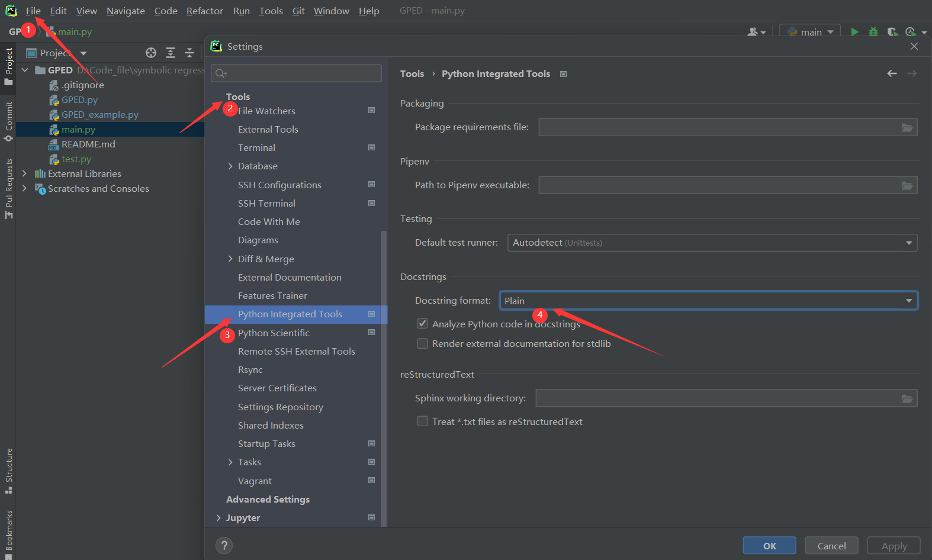Collapse the GPED project root node

pos(24,70)
